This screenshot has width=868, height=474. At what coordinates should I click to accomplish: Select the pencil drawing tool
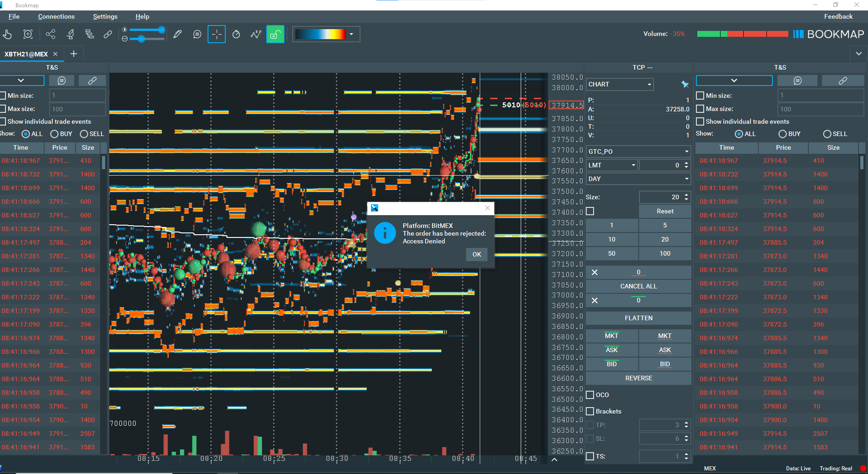pyautogui.click(x=178, y=34)
